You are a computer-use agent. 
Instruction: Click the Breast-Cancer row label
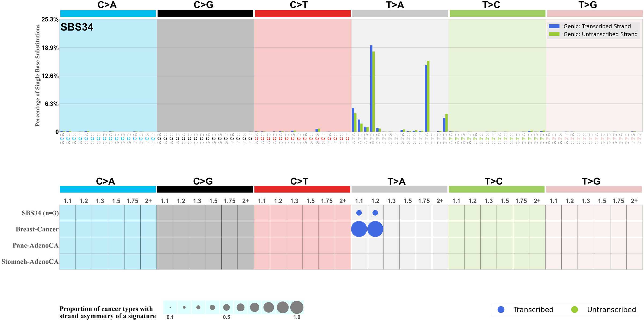click(x=37, y=229)
